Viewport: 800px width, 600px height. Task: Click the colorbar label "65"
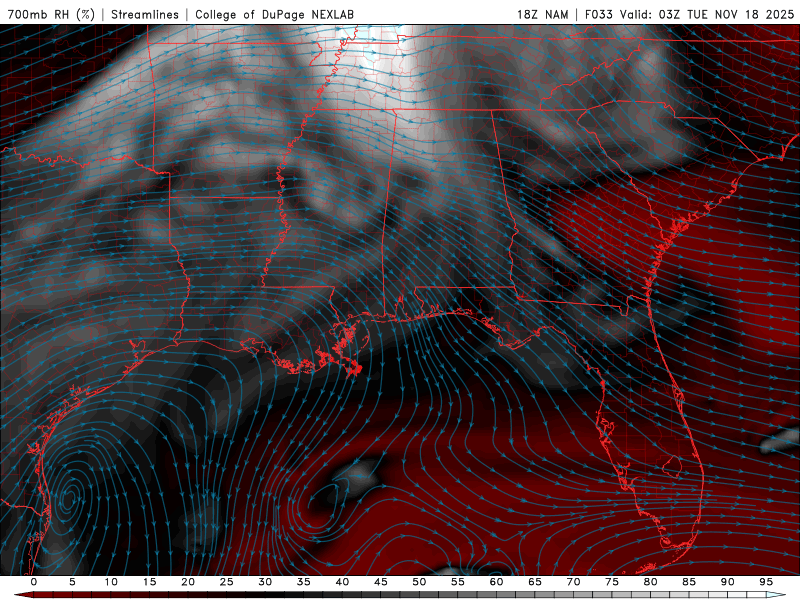535,582
